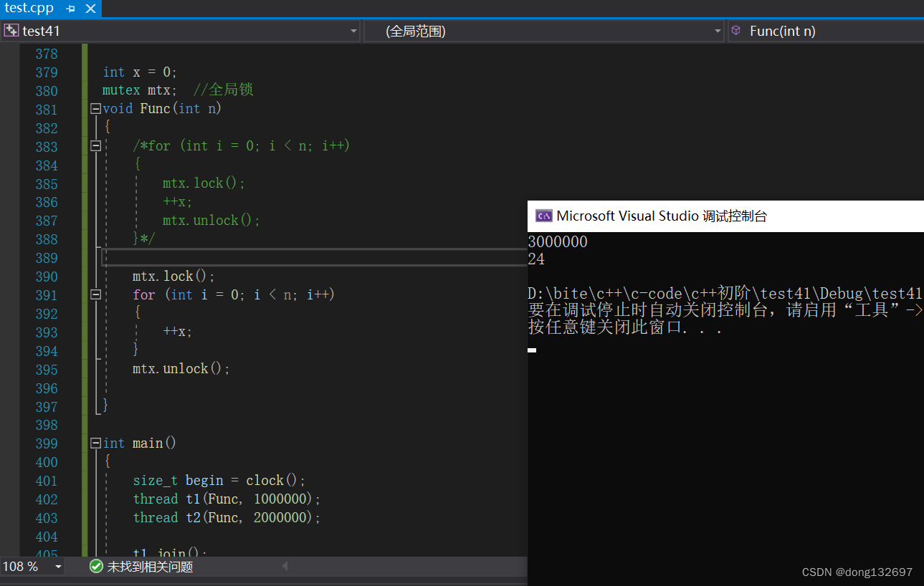
Task: Click thread t1(Func, 1000000); line
Action: 227,499
